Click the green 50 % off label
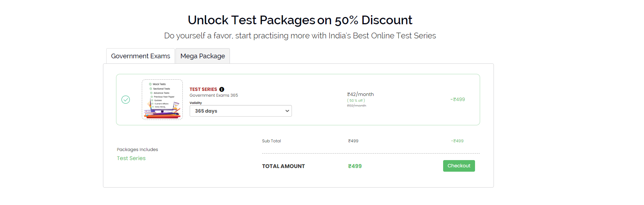Image resolution: width=644 pixels, height=205 pixels. (x=356, y=101)
